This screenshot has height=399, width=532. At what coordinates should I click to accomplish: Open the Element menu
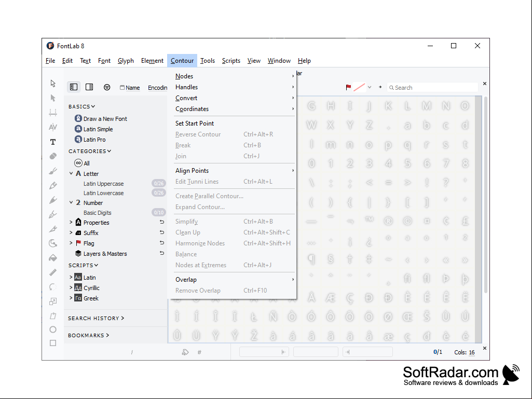point(153,61)
